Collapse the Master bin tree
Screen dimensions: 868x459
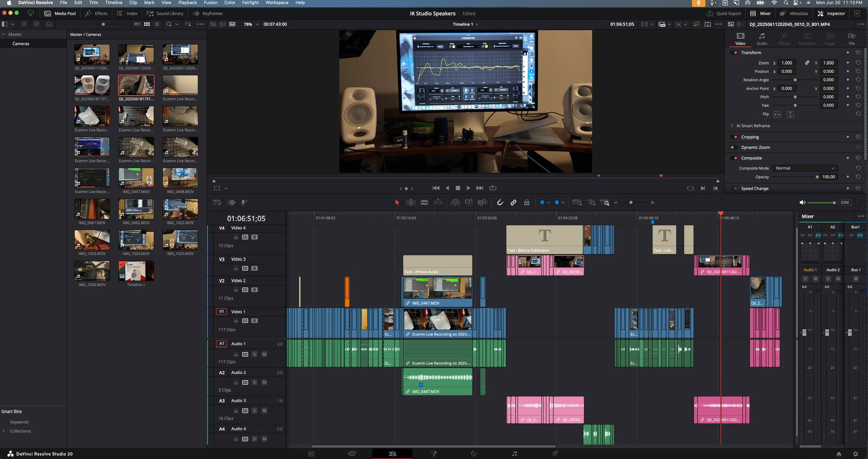[x=4, y=34]
